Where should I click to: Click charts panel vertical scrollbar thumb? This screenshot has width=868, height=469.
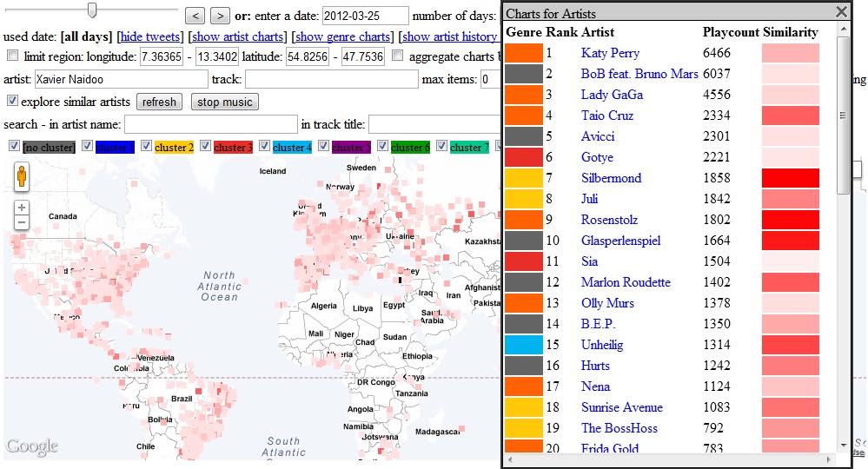[x=843, y=115]
